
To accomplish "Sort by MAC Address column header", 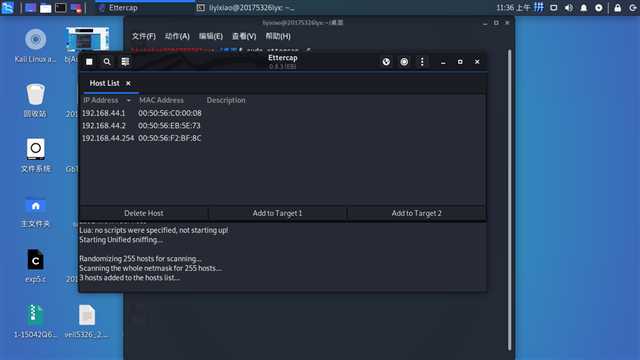I will pyautogui.click(x=161, y=100).
